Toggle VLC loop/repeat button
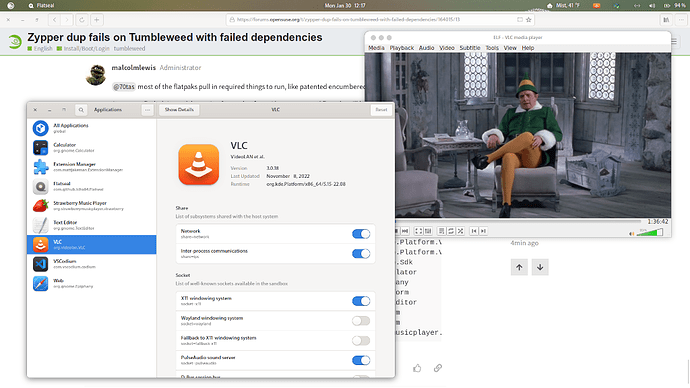690x388 pixels. point(451,231)
